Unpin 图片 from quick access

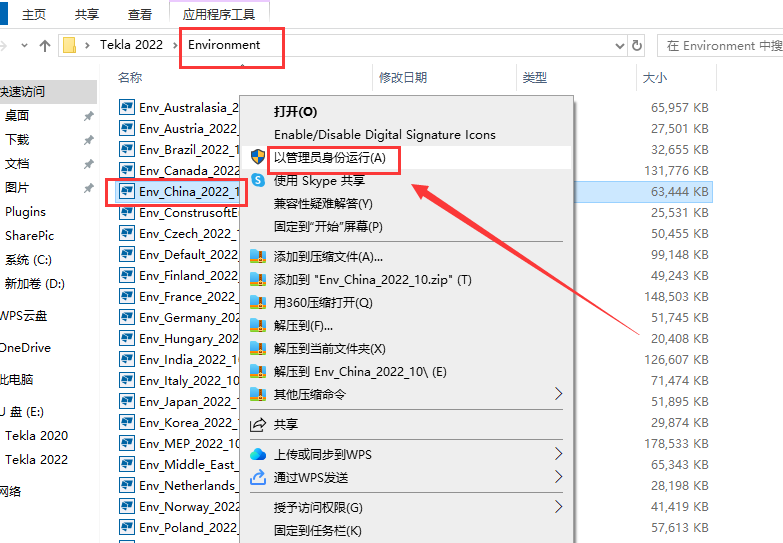[x=88, y=188]
